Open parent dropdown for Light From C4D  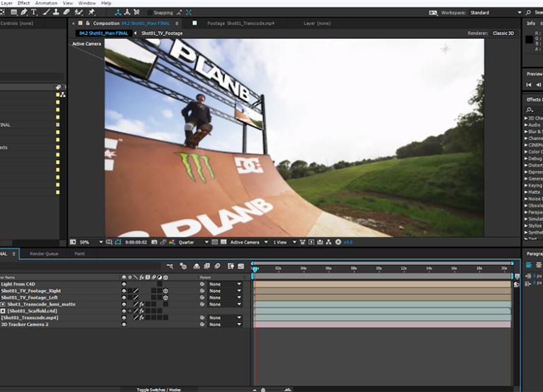tap(225, 284)
